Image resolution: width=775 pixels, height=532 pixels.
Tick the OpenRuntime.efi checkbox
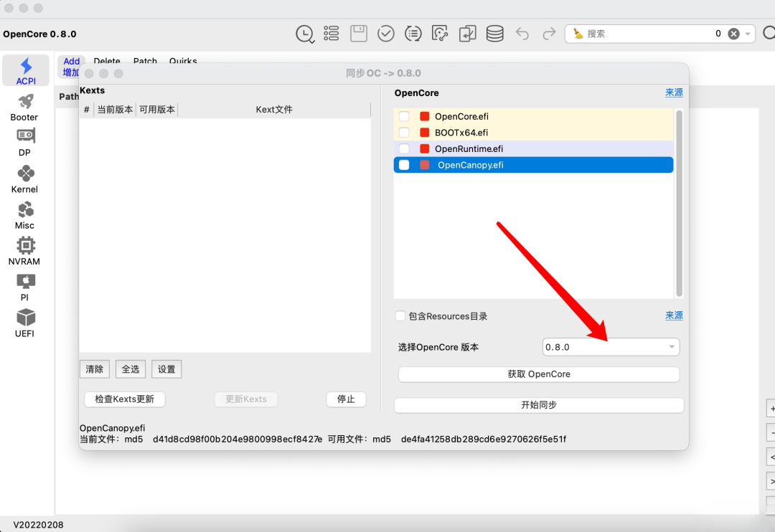(404, 148)
